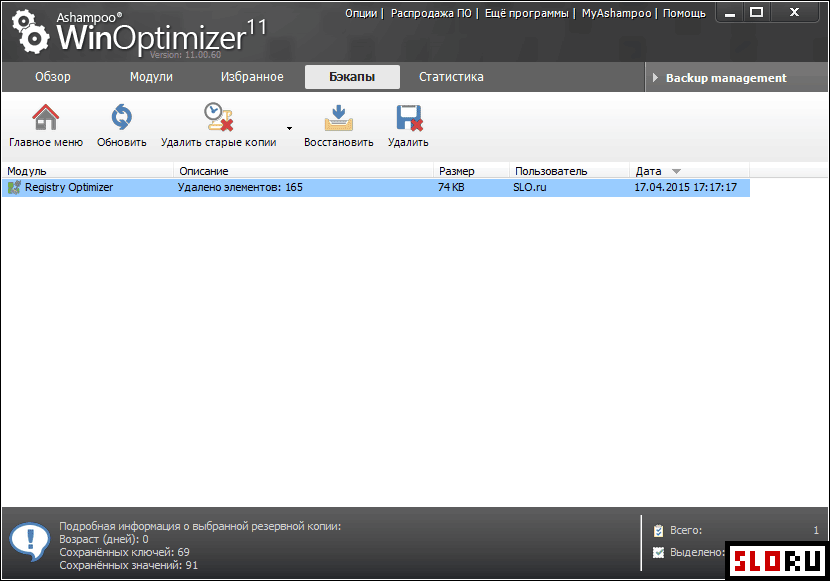Click the info speech bubble icon
The height and width of the screenshot is (581, 830).
coord(30,542)
